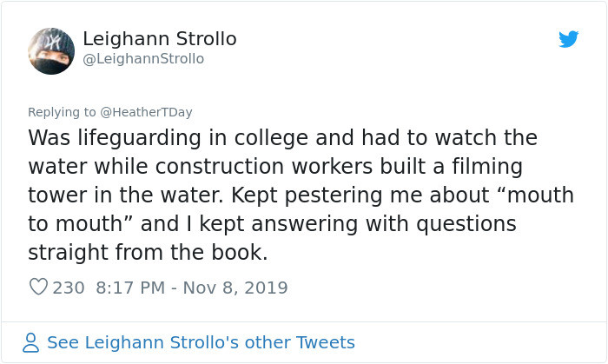608x364 pixels.
Task: Like the tweet with the heart icon
Action: (x=38, y=287)
